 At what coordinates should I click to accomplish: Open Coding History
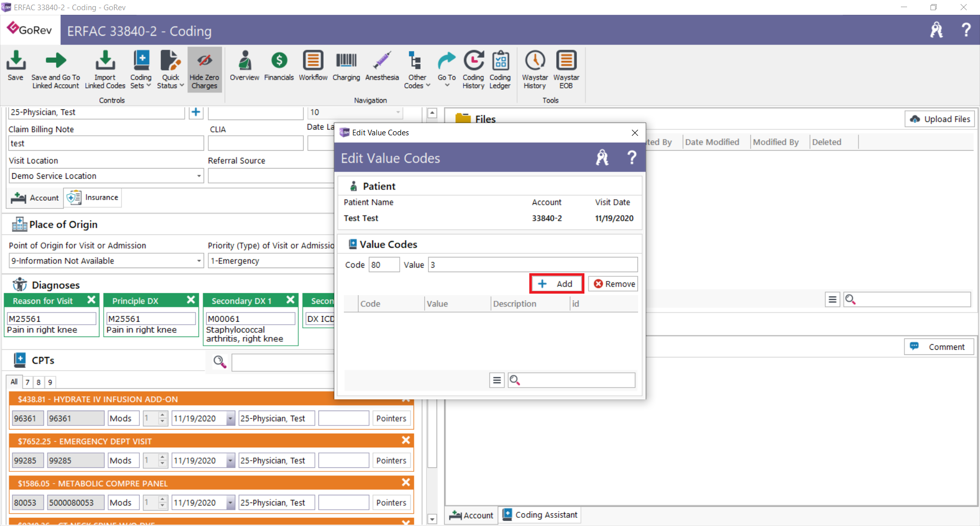coord(473,70)
